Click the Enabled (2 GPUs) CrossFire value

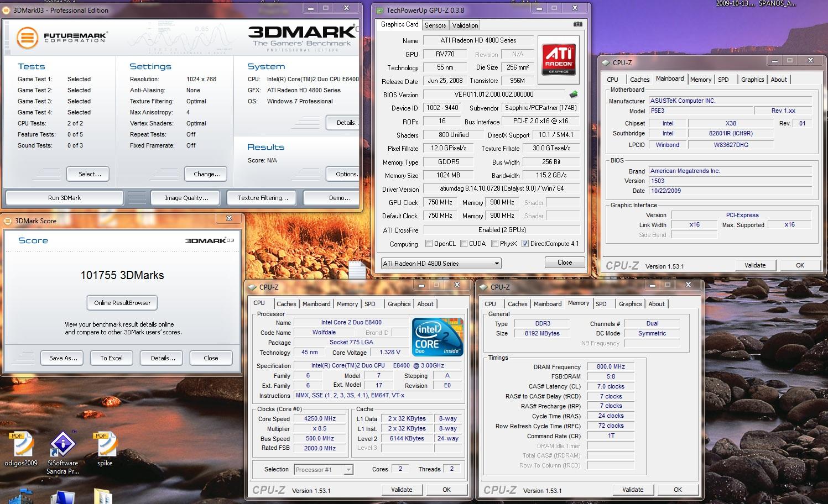[502, 230]
